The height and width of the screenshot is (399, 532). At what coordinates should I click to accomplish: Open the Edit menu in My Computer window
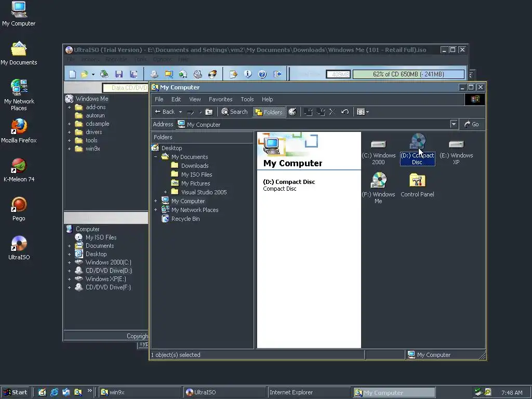click(x=176, y=99)
